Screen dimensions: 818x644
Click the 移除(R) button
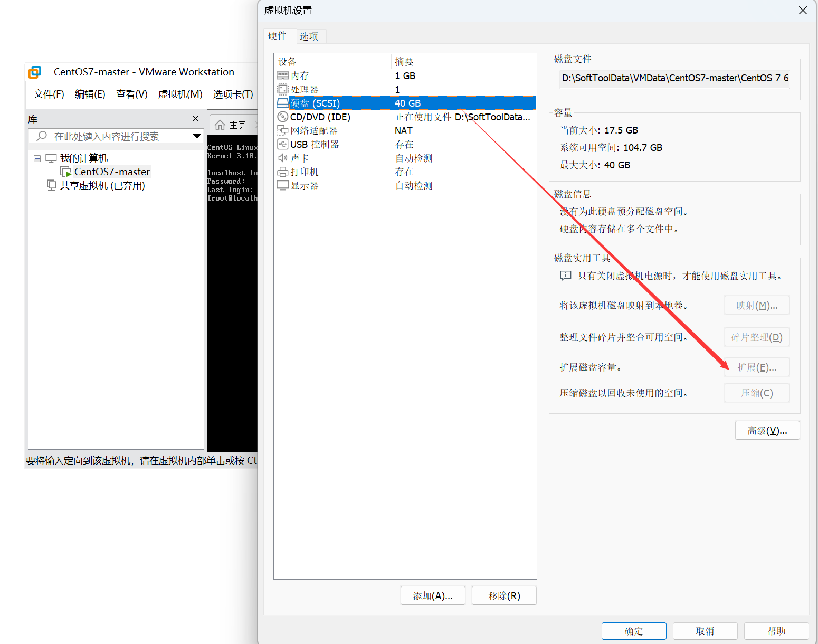point(504,596)
